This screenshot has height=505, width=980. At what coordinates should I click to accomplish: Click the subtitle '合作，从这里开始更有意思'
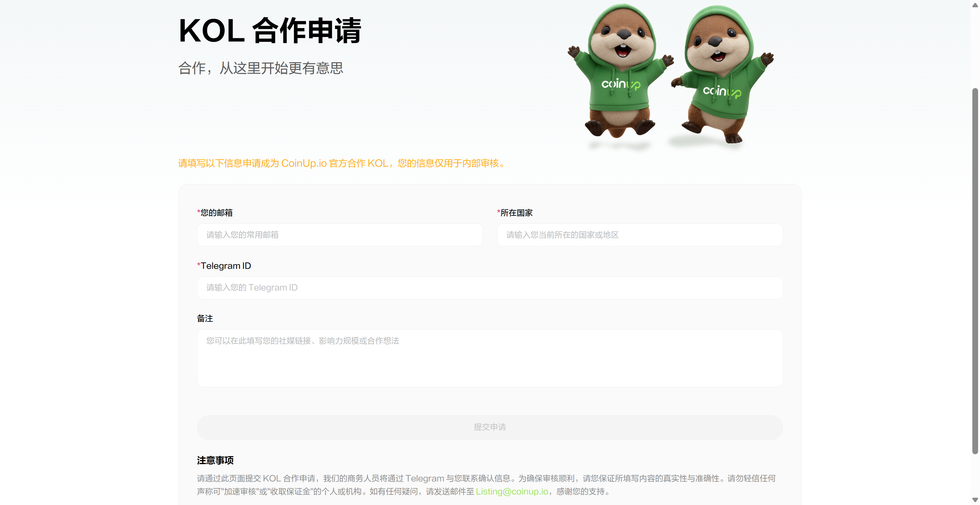261,68
